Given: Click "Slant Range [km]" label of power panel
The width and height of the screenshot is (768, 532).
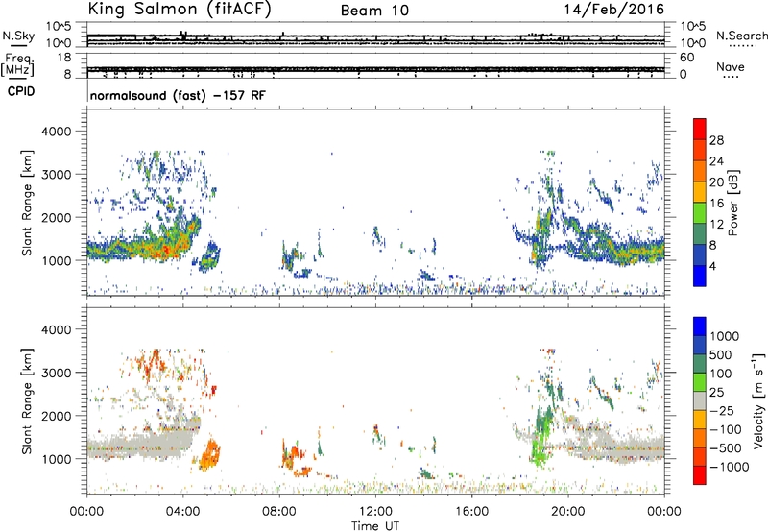Looking at the screenshot, I should point(27,203).
